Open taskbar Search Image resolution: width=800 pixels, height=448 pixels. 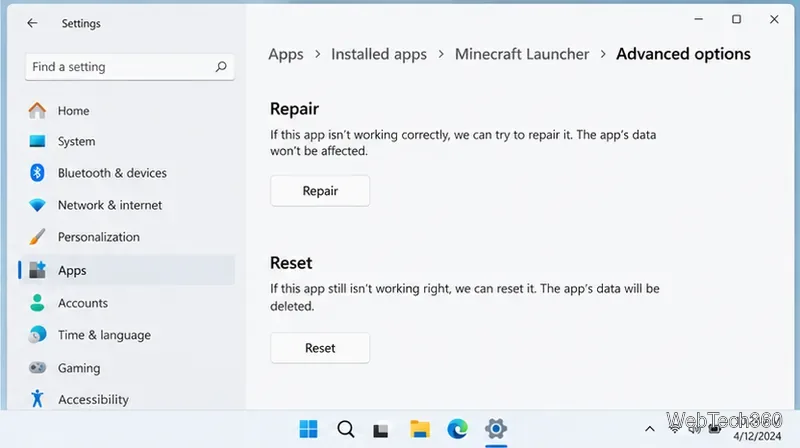[x=345, y=429]
